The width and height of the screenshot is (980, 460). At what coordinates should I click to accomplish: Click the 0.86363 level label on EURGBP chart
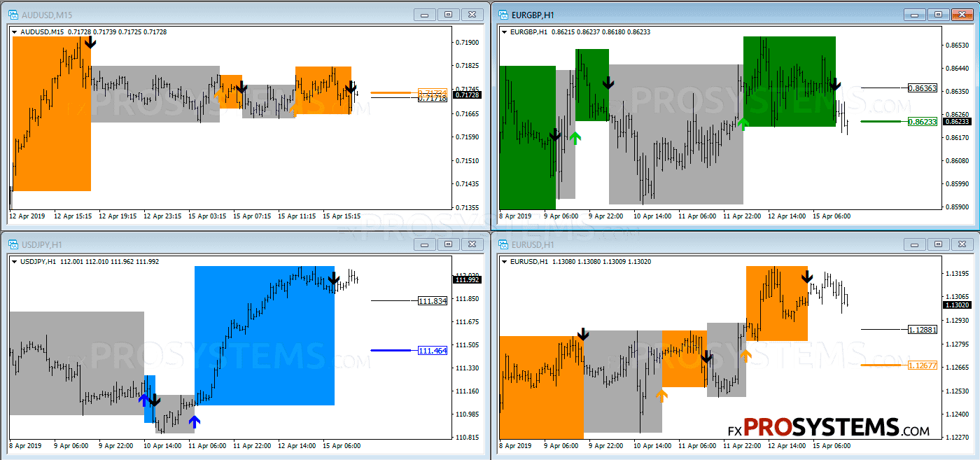(x=922, y=88)
